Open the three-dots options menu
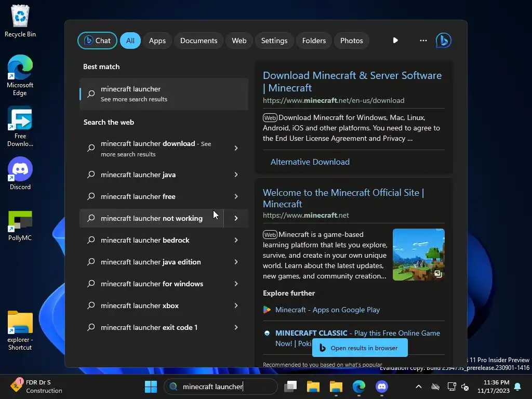This screenshot has height=399, width=532. click(x=423, y=41)
